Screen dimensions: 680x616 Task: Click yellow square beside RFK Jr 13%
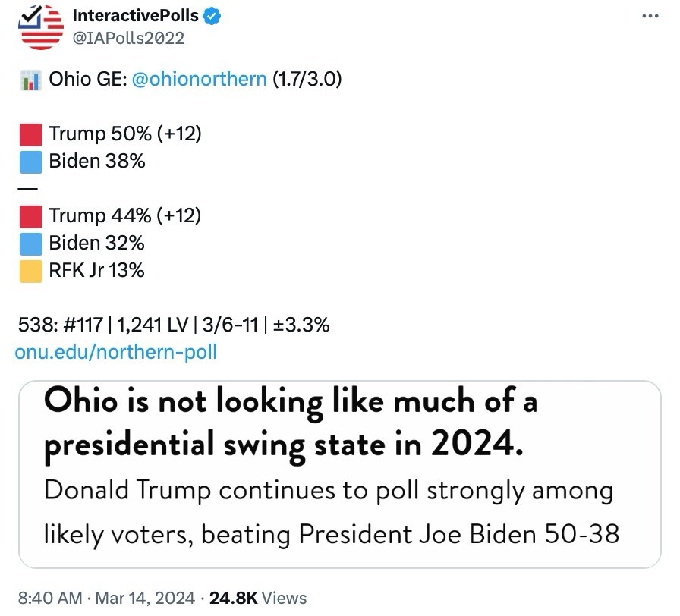click(x=31, y=272)
